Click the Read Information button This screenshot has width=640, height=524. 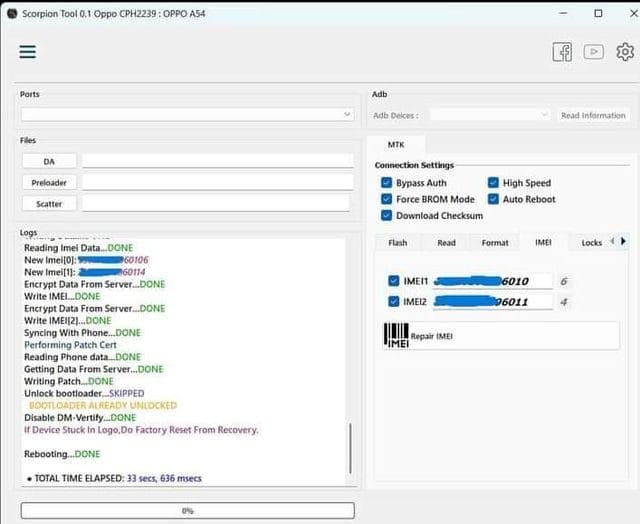[593, 115]
